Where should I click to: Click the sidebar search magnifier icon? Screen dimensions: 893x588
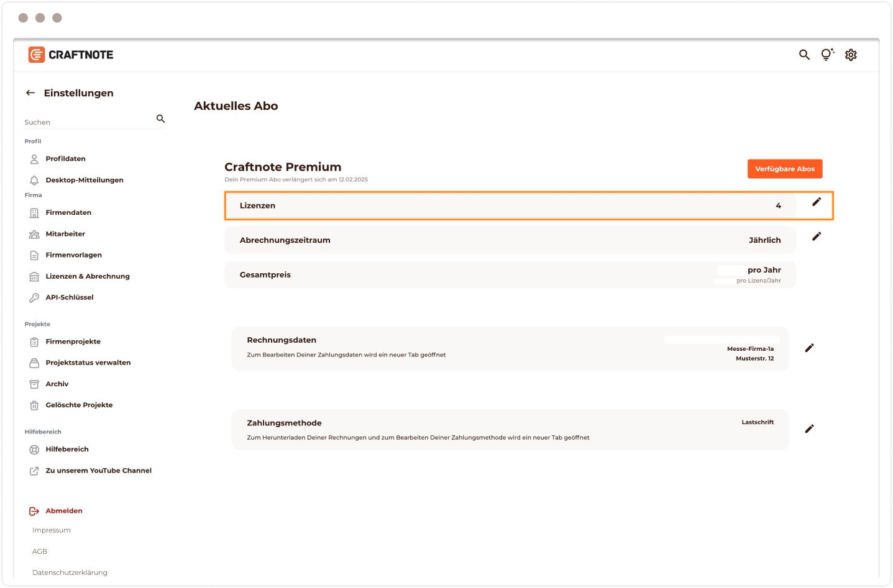(161, 119)
